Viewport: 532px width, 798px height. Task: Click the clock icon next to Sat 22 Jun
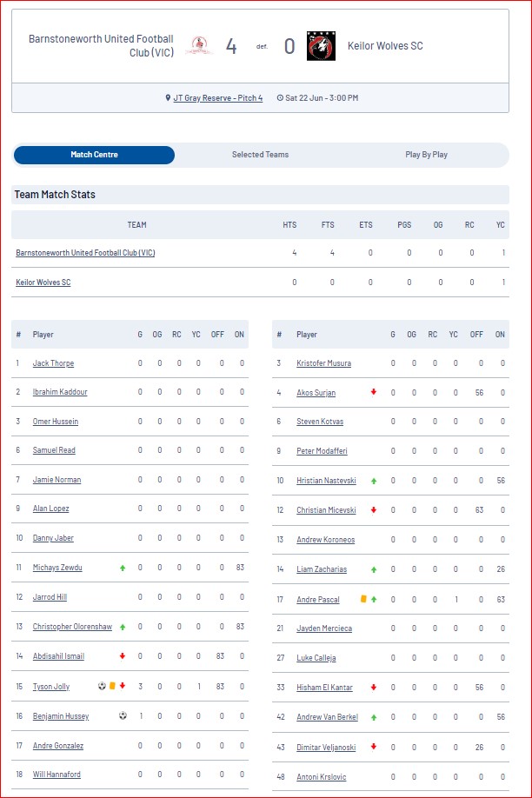pyautogui.click(x=280, y=97)
